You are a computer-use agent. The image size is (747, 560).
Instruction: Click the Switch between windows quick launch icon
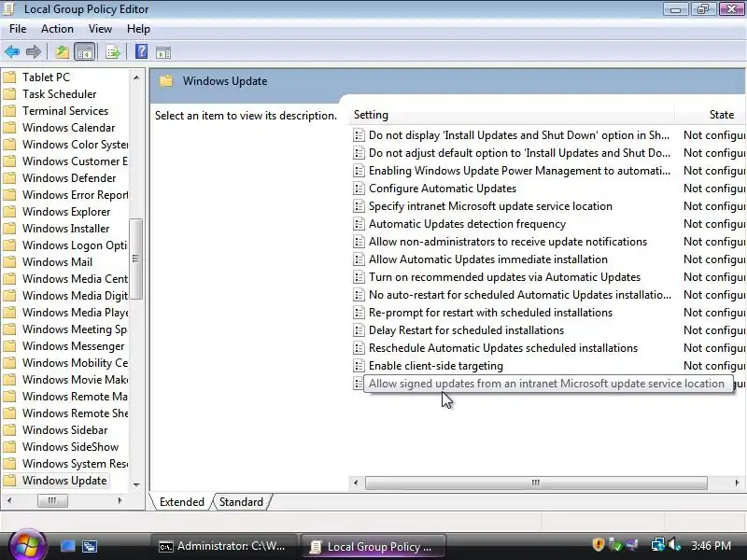[90, 546]
